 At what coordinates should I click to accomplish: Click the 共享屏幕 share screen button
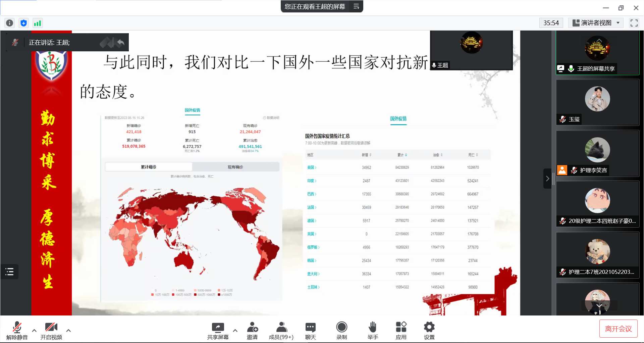click(218, 330)
